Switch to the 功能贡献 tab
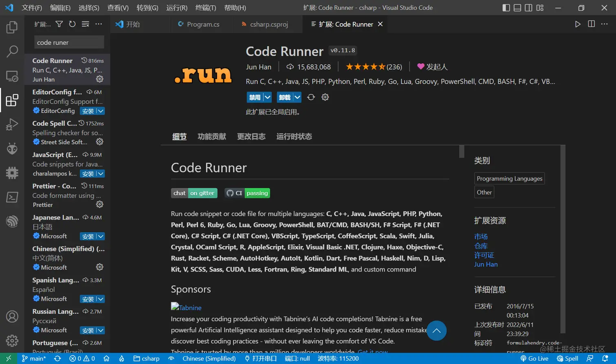This screenshot has width=616, height=364. [x=212, y=136]
